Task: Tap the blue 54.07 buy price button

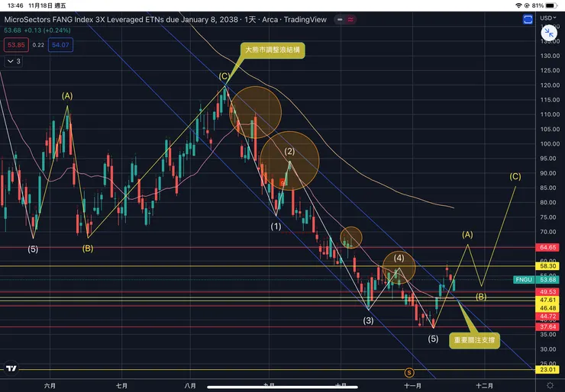Action: [60, 45]
